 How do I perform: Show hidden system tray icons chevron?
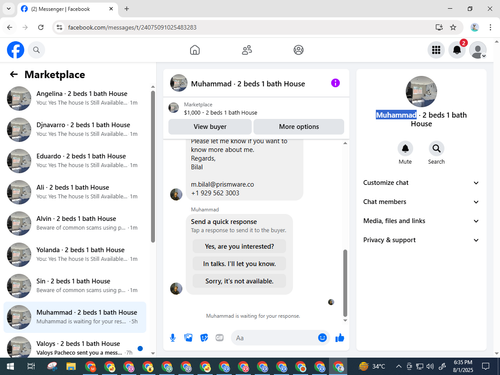click(399, 367)
